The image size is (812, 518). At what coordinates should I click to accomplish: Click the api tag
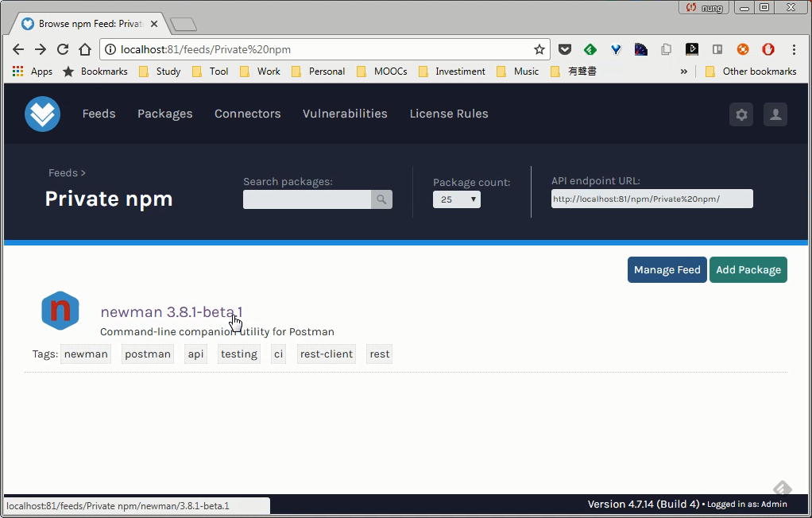pyautogui.click(x=195, y=354)
